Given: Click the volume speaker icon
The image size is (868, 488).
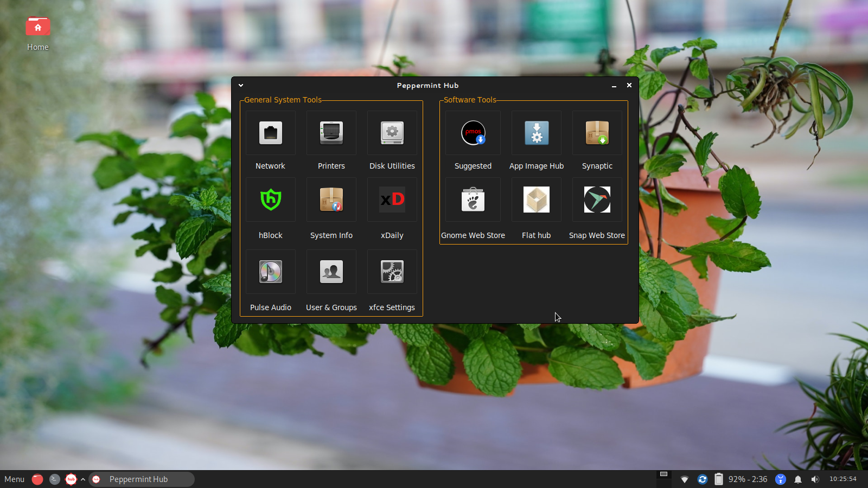Looking at the screenshot, I should pos(815,479).
